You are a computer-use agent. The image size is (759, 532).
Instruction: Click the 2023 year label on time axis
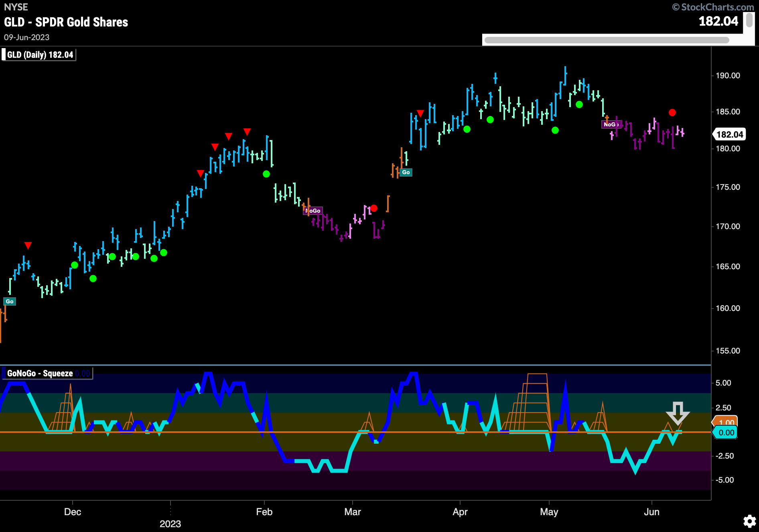click(170, 524)
